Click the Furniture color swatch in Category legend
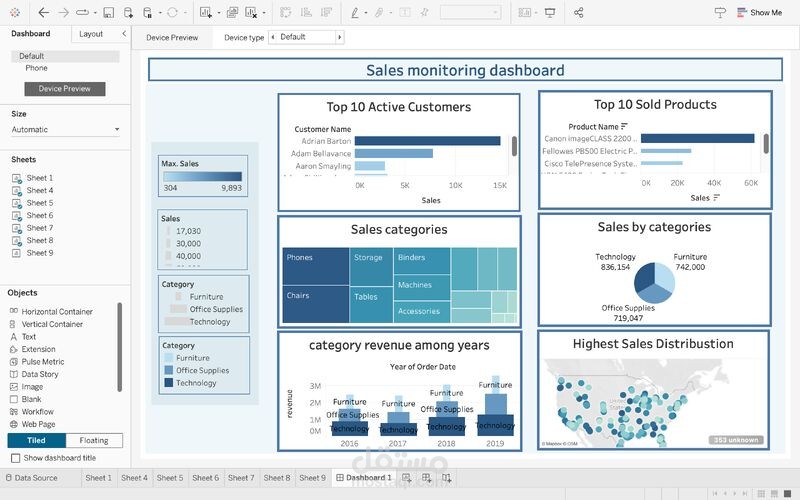The width and height of the screenshot is (800, 500). (169, 358)
